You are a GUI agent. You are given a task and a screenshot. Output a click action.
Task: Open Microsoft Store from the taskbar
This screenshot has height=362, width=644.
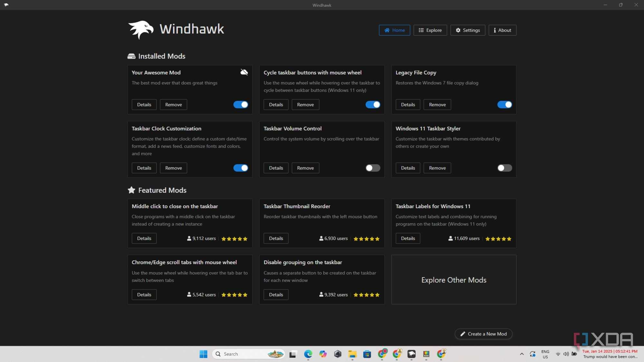367,354
